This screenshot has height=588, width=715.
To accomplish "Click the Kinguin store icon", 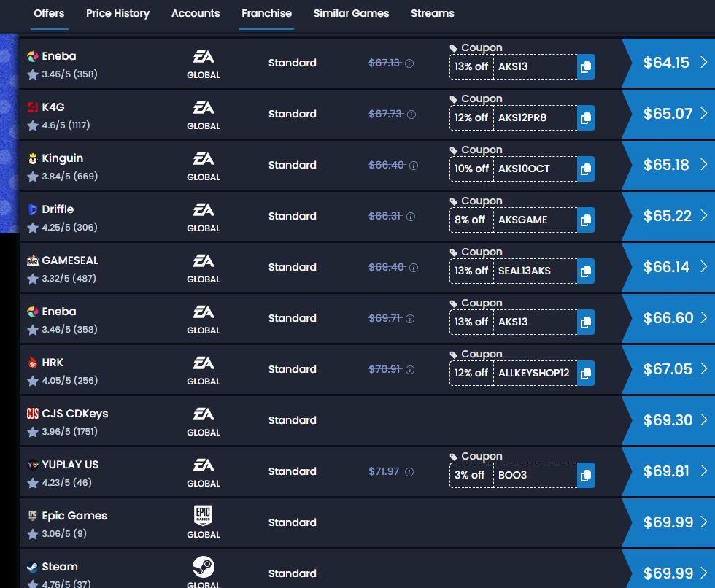I will [32, 158].
